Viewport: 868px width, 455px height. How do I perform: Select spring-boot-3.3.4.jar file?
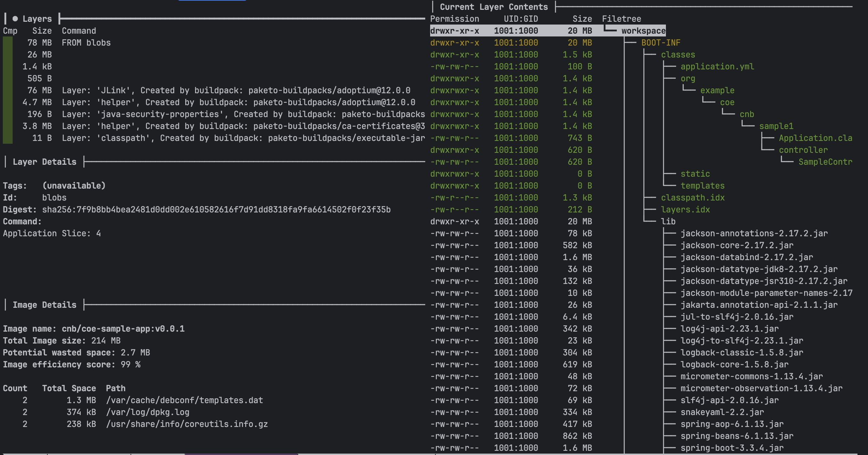pyautogui.click(x=732, y=448)
